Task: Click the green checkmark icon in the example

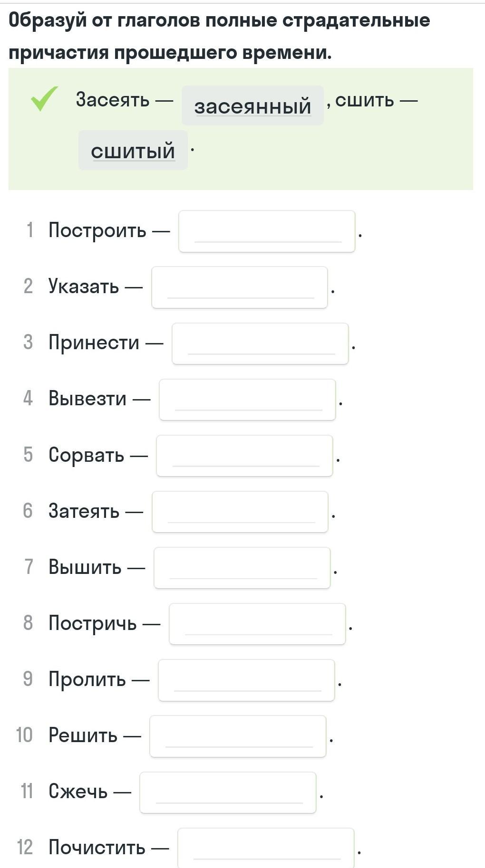Action: click(x=44, y=98)
